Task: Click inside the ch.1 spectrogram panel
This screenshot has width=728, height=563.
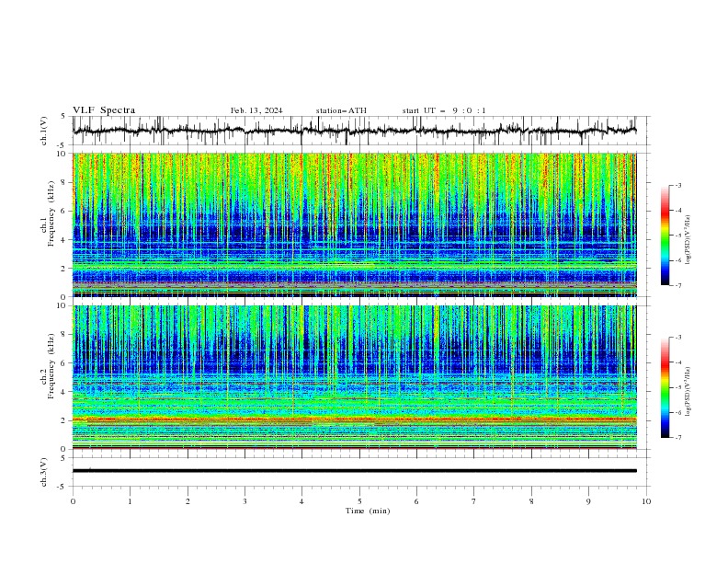Action: [x=354, y=224]
